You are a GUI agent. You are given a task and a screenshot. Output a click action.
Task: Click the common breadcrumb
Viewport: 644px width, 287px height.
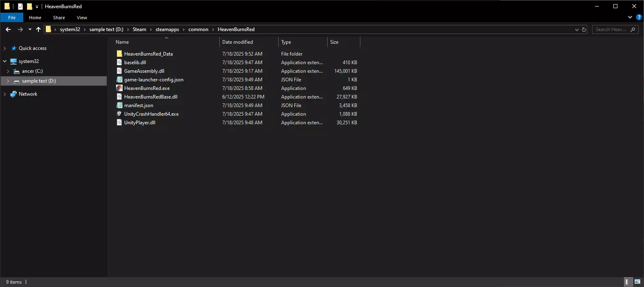pos(198,29)
